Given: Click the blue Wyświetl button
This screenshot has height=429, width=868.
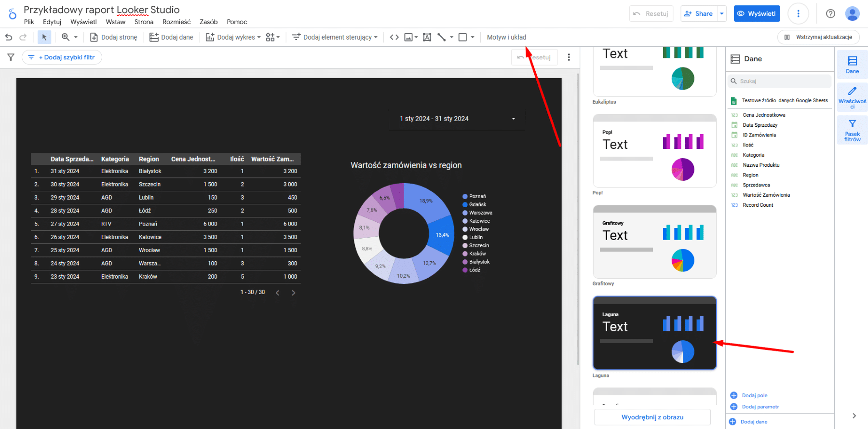Looking at the screenshot, I should pos(757,13).
